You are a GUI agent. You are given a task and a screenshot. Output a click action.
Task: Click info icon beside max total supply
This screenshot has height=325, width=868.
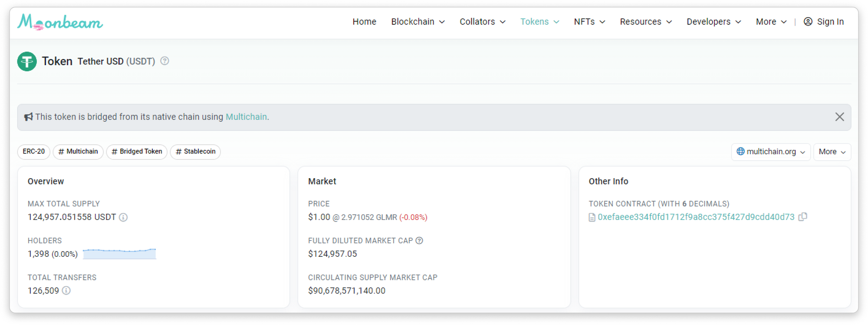pos(123,217)
